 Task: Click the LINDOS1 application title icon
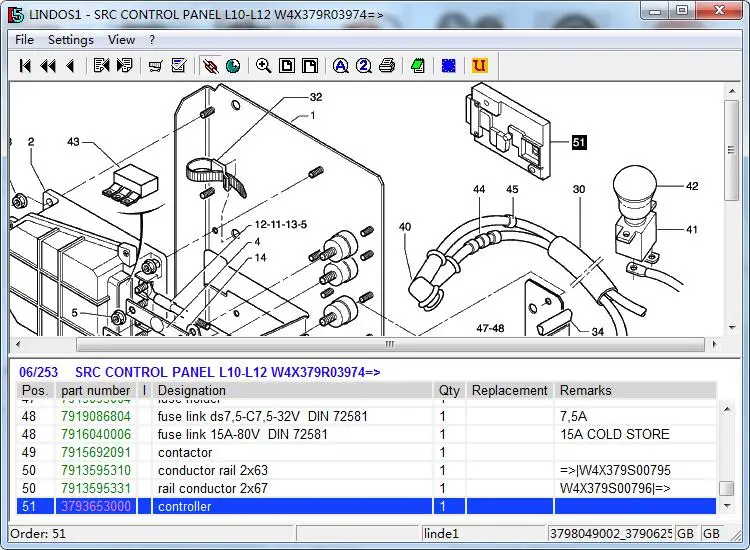(16, 14)
